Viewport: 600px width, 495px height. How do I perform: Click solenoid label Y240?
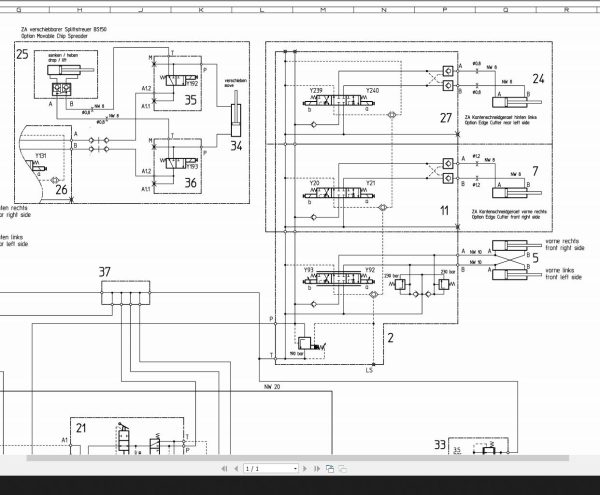[372, 91]
